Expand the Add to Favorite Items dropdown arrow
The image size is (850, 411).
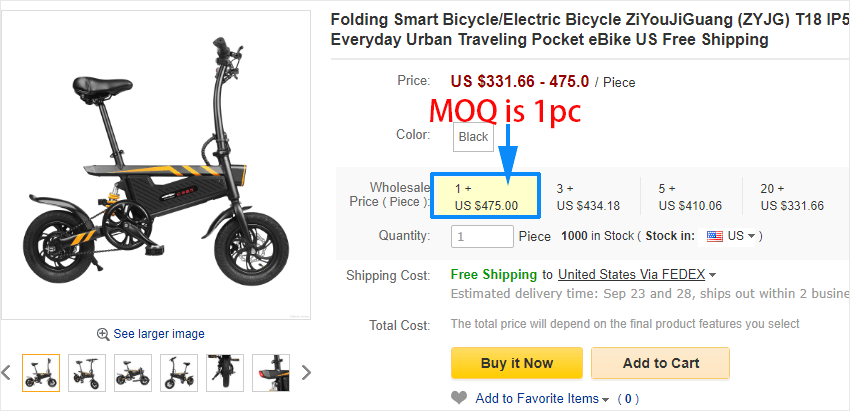pos(606,400)
